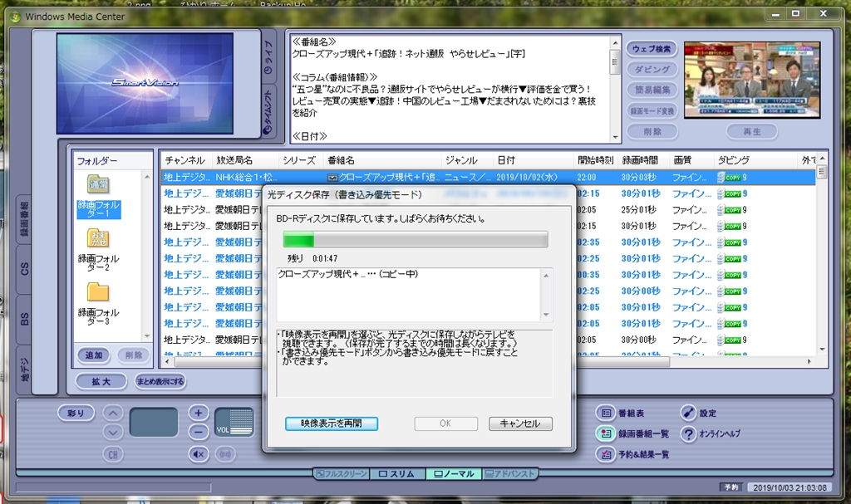Click the 再生 play button
The height and width of the screenshot is (504, 851).
751,131
